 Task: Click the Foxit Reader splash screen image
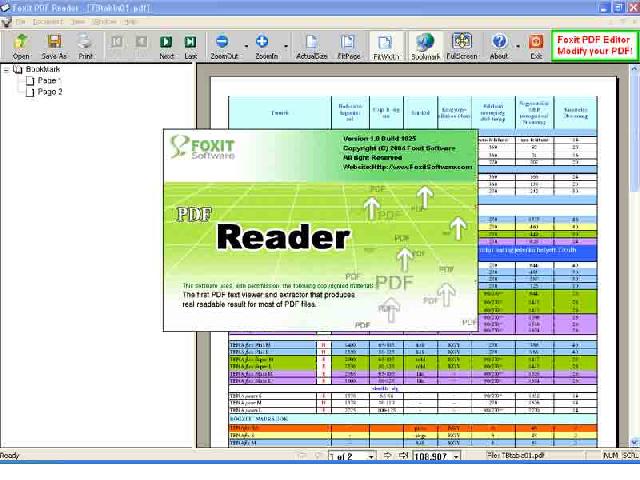tap(320, 230)
